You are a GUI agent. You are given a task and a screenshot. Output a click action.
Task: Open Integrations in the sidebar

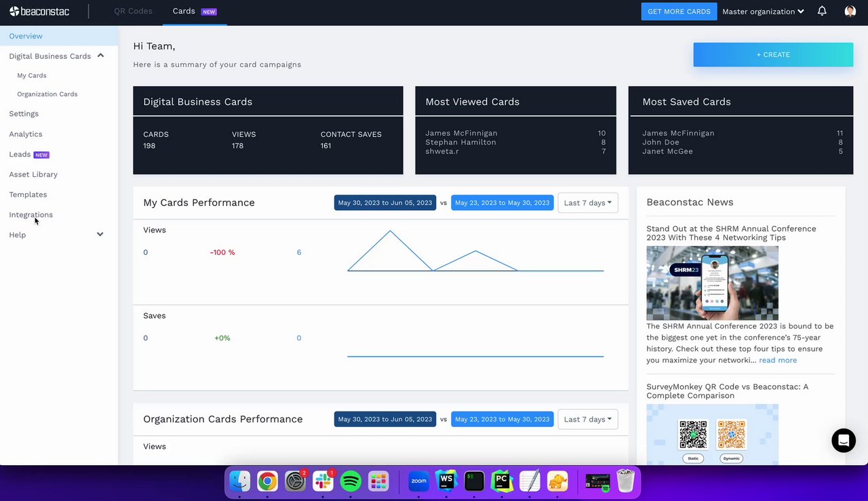(x=31, y=215)
